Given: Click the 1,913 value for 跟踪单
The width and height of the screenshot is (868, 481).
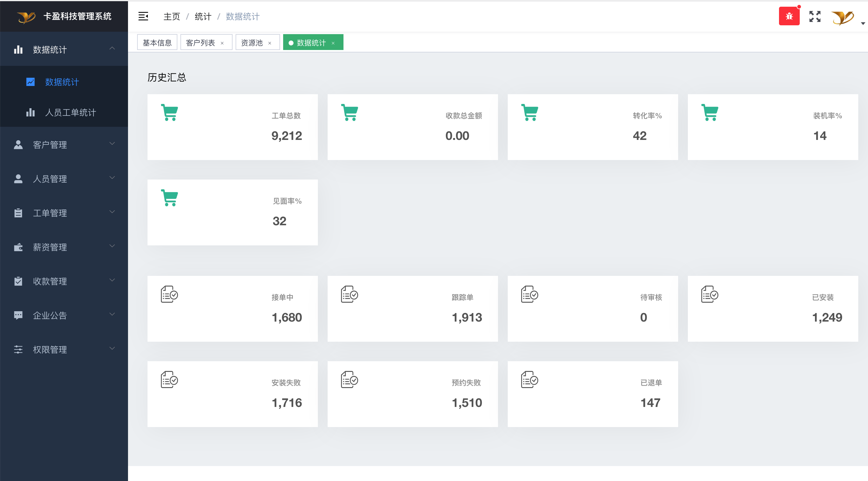Looking at the screenshot, I should coord(467,317).
